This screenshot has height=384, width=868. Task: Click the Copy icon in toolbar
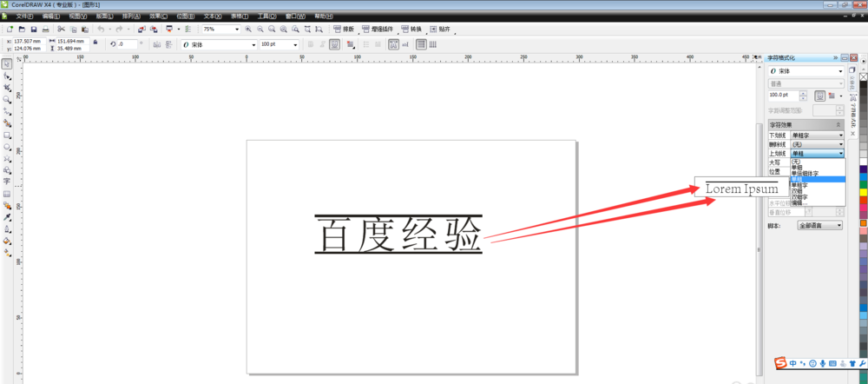click(73, 29)
